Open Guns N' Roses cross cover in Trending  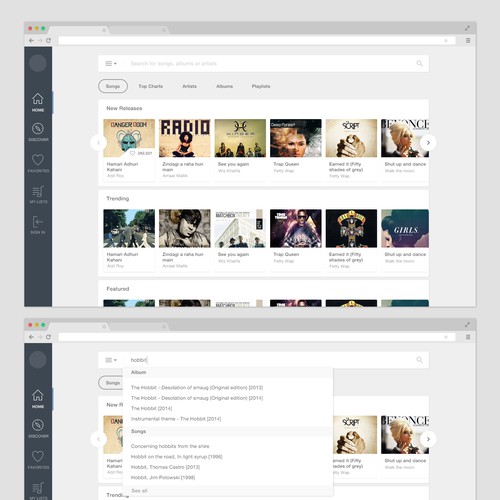[351, 228]
